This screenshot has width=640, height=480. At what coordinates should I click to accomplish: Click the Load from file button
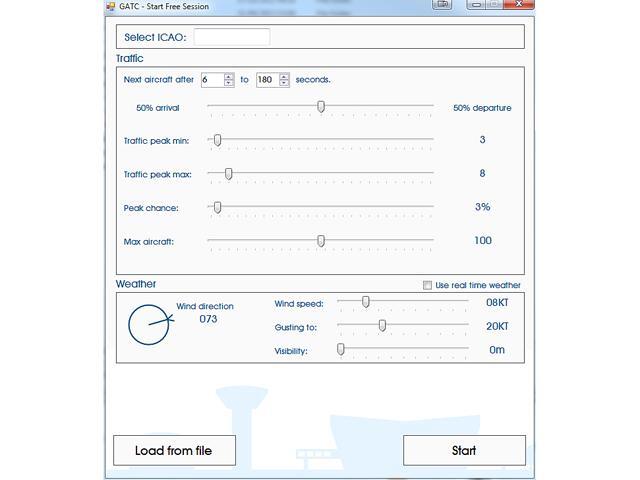174,450
